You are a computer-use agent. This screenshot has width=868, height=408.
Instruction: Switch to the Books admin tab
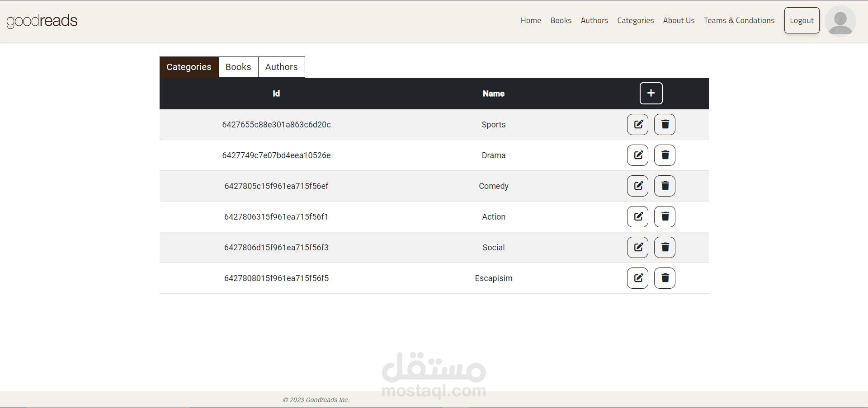pyautogui.click(x=238, y=67)
